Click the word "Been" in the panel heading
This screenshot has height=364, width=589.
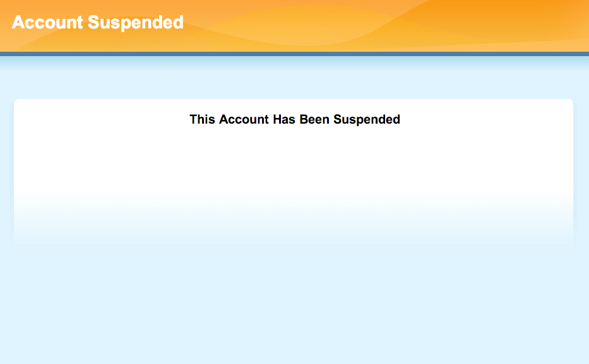(x=314, y=119)
